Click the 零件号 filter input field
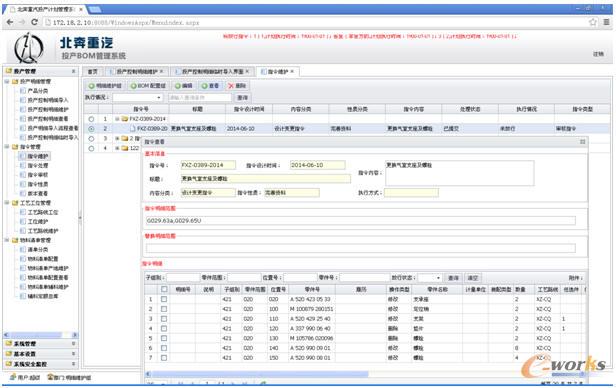The width and height of the screenshot is (616, 388). (364, 278)
